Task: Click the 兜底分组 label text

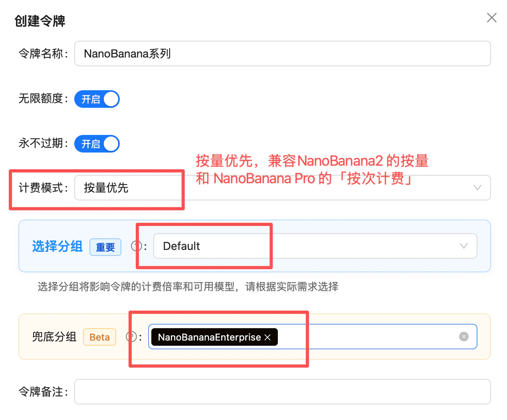Action: (x=54, y=337)
